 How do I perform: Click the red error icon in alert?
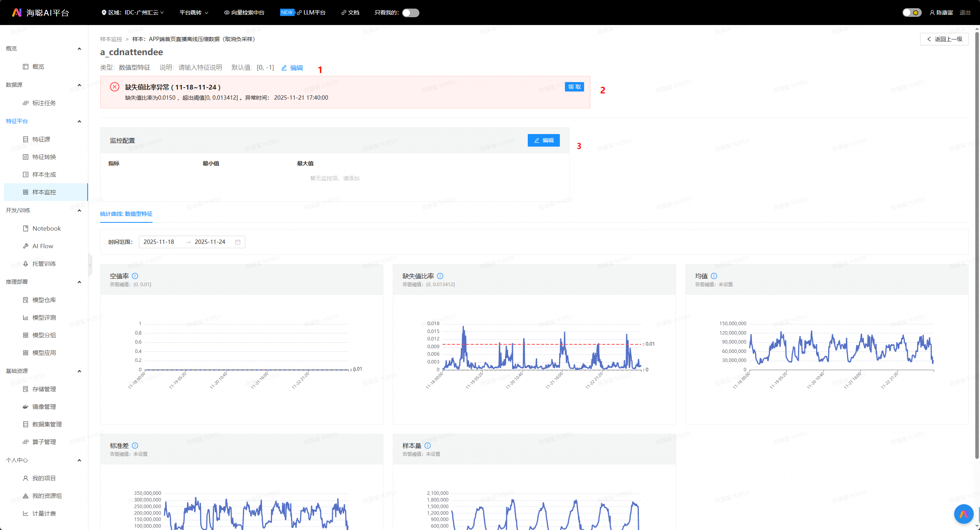tap(115, 87)
